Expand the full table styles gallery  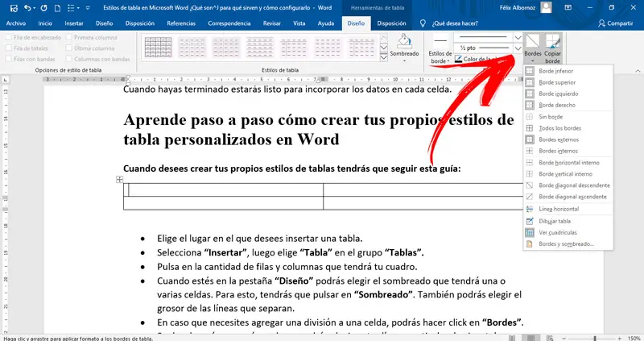pos(384,57)
